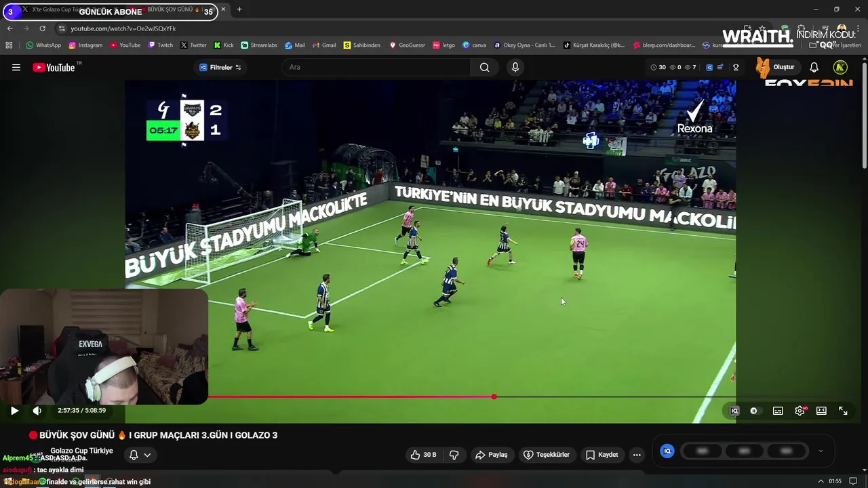Click the IQ extension icon in player controls
This screenshot has width=868, height=488.
pos(734,411)
